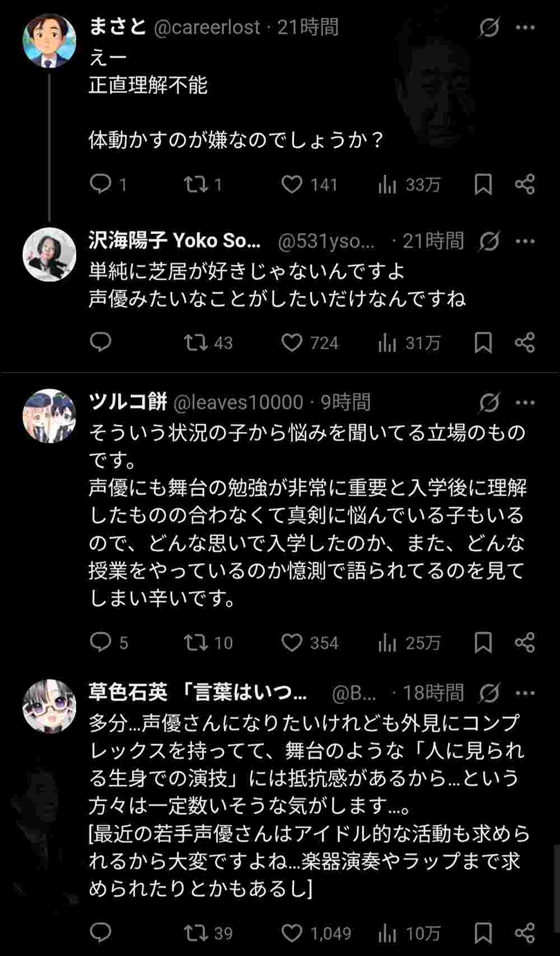Retweet 沢海陽子's post with 43 retweets

point(196,342)
